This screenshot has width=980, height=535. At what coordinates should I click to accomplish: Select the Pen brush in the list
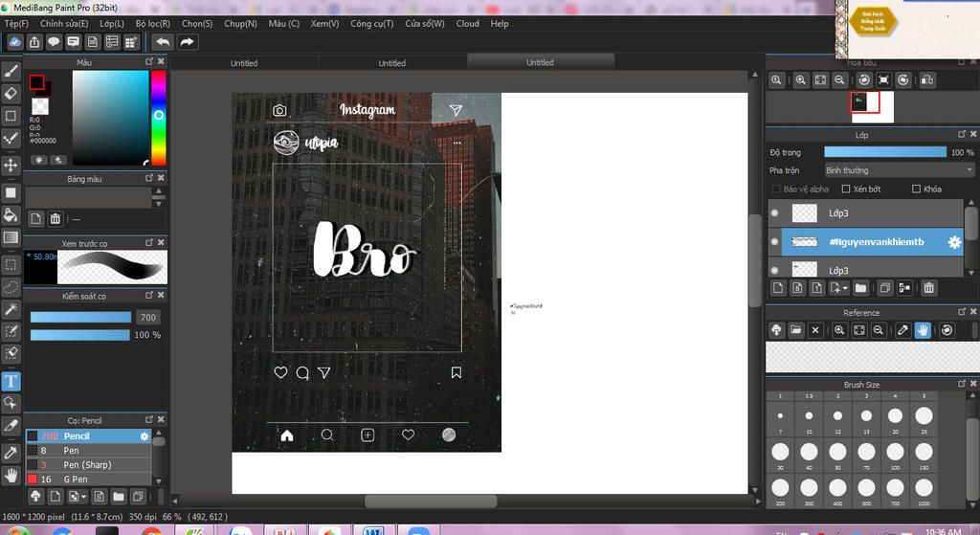click(88, 451)
